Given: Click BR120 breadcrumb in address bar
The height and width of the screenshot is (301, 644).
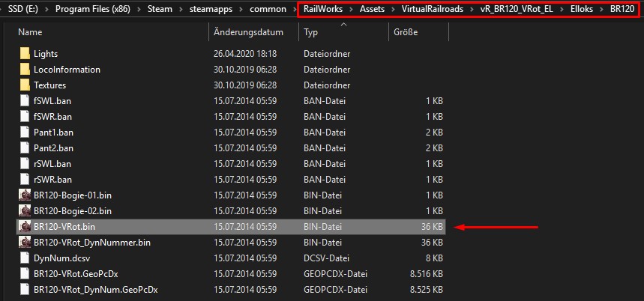Looking at the screenshot, I should (x=622, y=9).
